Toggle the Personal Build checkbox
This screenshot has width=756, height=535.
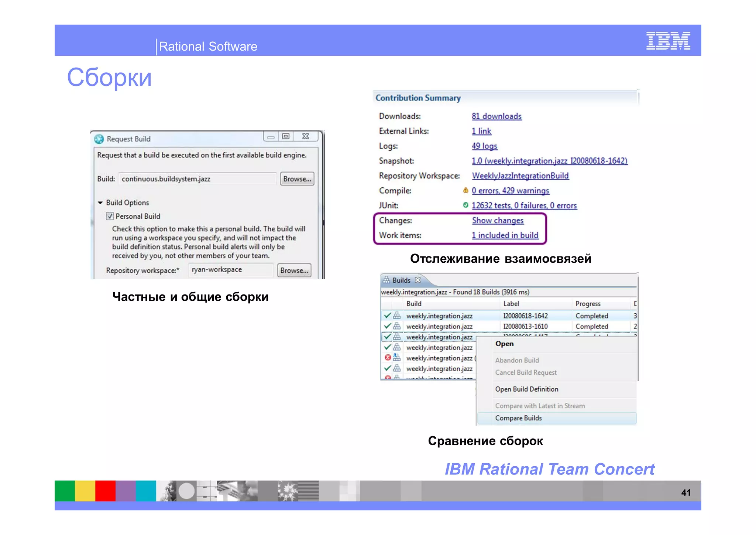click(x=110, y=216)
